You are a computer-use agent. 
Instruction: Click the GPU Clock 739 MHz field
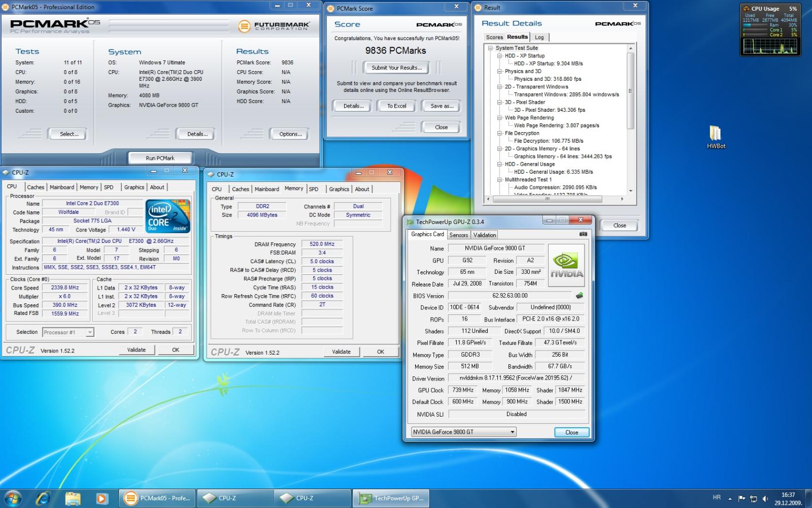coord(463,390)
